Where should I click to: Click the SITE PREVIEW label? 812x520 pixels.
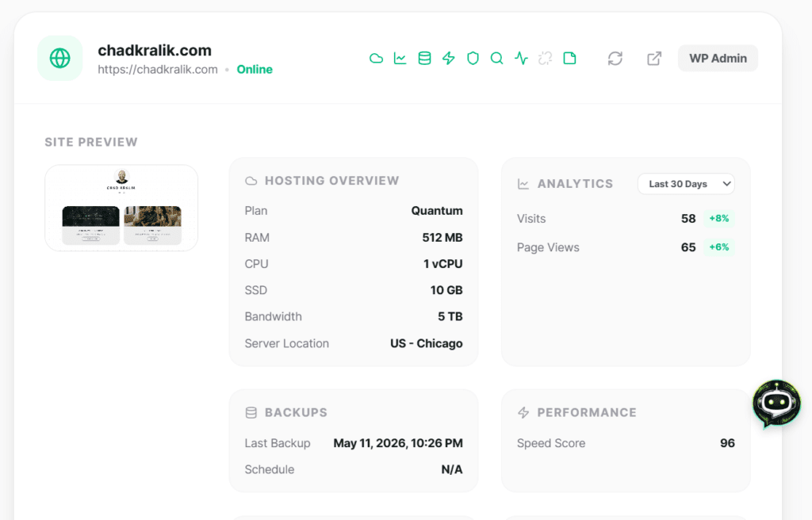[x=91, y=143]
